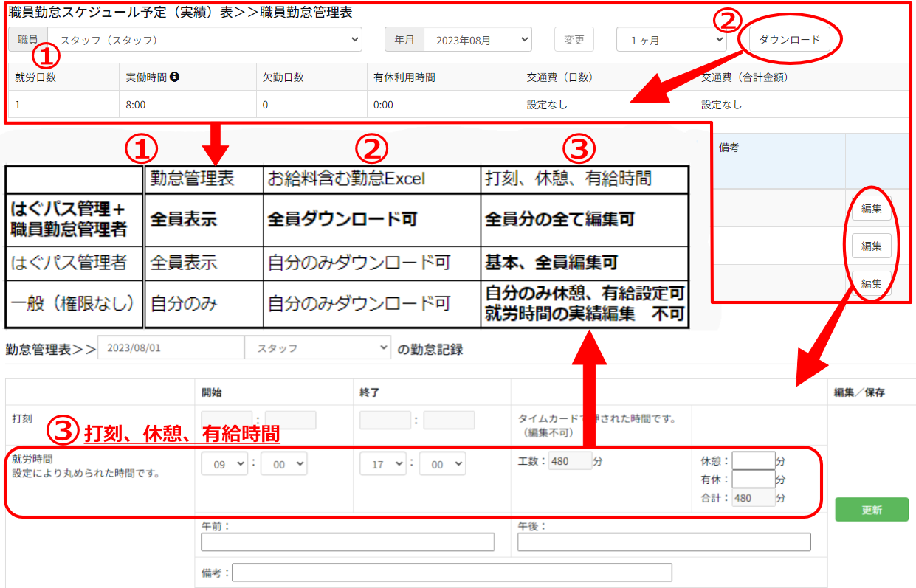916x588 pixels.
Task: Open the start hour 09 dropdown
Action: click(225, 464)
